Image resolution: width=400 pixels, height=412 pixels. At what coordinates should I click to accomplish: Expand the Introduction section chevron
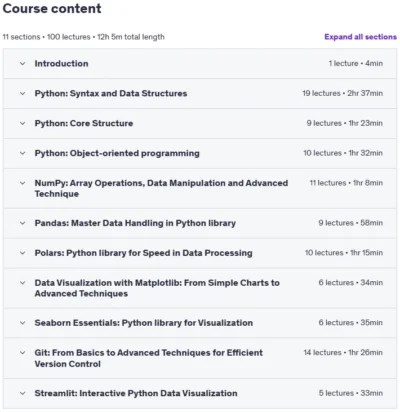pos(22,63)
